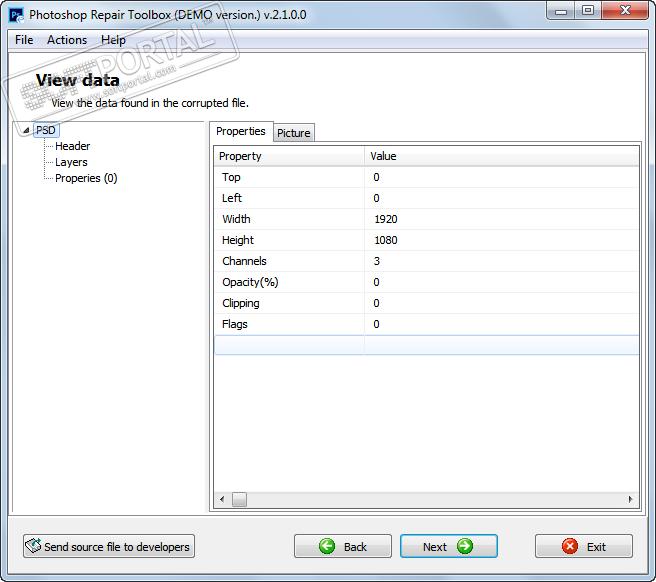Quit using the Exit button
This screenshot has width=656, height=582.
coord(584,546)
